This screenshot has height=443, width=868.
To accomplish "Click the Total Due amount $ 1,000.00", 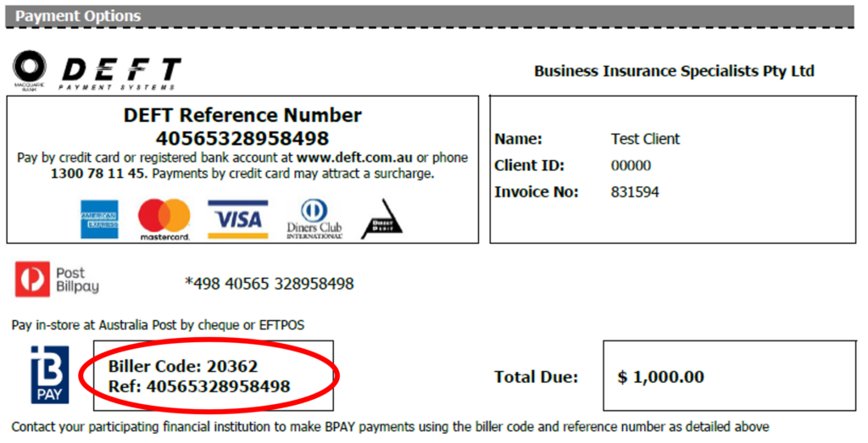I will pyautogui.click(x=661, y=377).
